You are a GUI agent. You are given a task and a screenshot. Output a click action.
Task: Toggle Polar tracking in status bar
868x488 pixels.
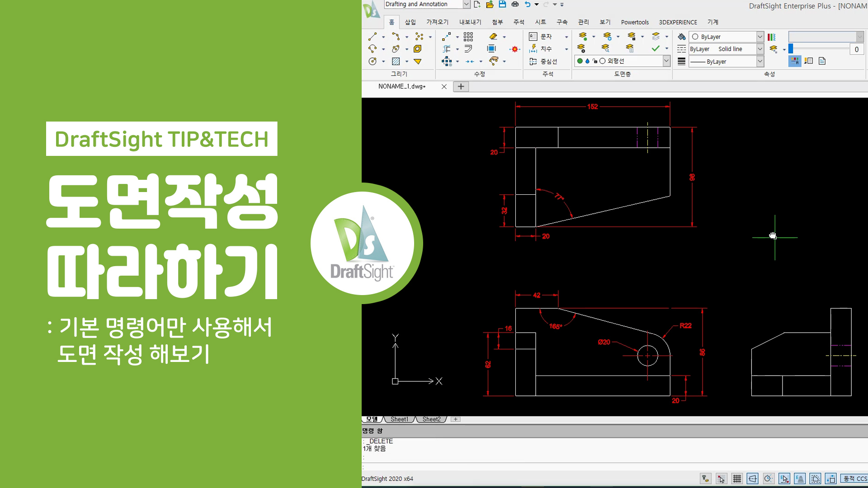[x=769, y=479]
